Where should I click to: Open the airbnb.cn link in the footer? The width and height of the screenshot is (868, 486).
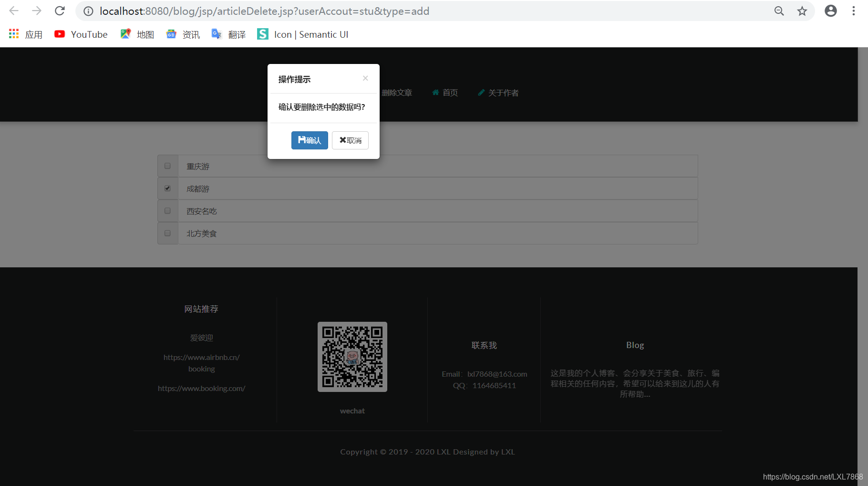[x=202, y=357]
